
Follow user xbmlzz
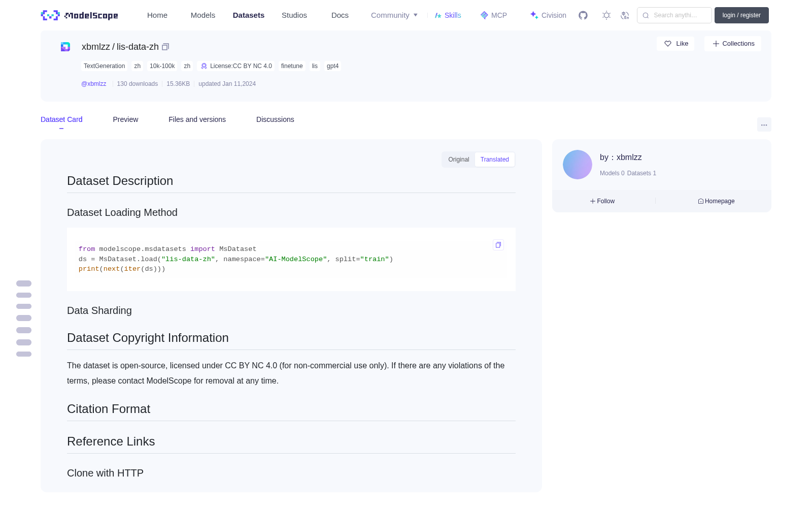602,201
